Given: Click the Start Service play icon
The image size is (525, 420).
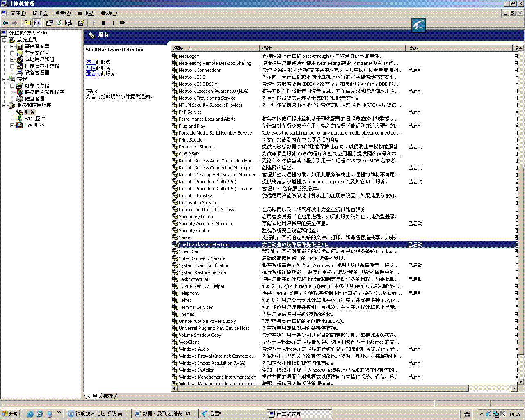Looking at the screenshot, I should (x=94, y=23).
